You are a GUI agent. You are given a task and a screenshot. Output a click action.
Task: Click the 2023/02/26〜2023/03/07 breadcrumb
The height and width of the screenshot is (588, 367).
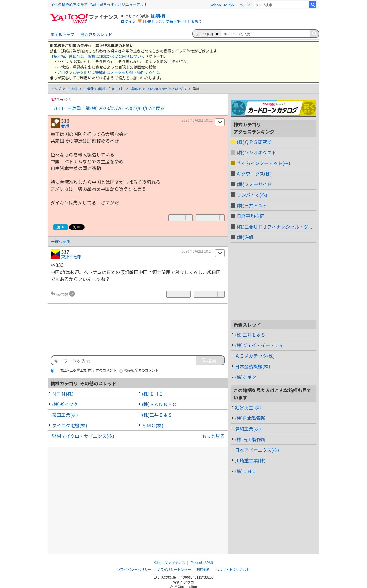(x=167, y=89)
